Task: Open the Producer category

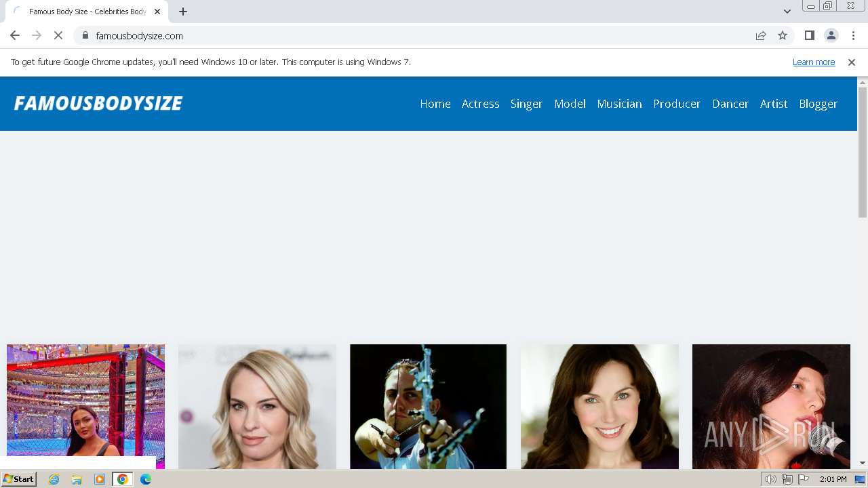Action: 677,104
